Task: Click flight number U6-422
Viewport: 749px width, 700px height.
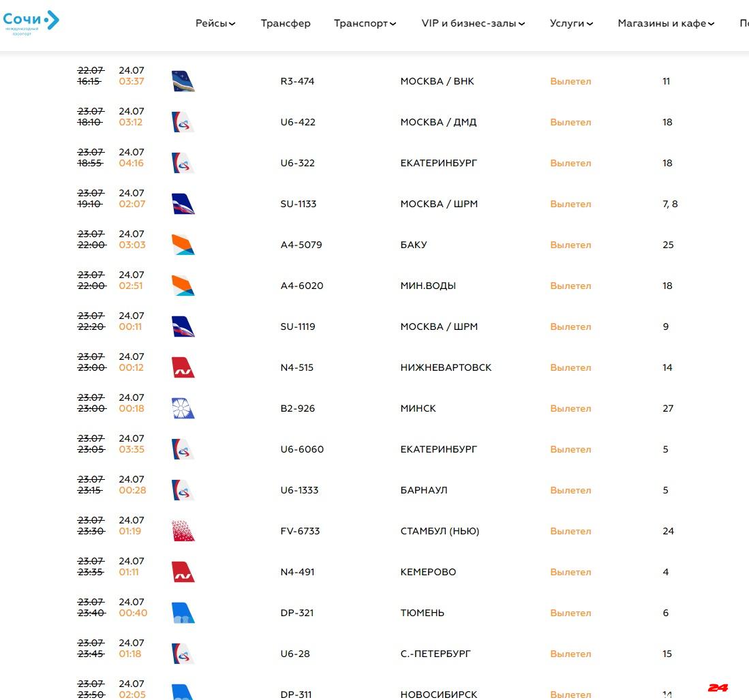Action: click(299, 122)
